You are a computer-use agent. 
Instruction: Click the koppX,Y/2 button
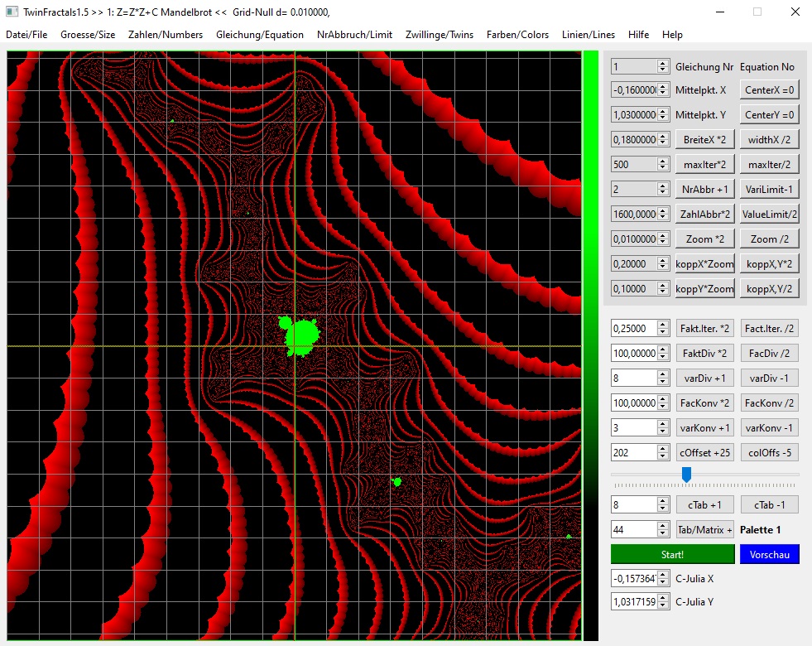[x=770, y=289]
